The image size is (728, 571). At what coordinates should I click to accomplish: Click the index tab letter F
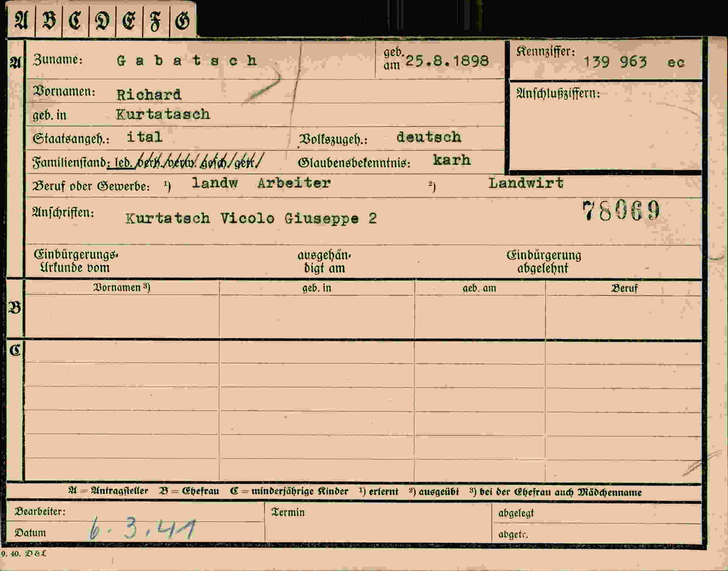point(155,21)
